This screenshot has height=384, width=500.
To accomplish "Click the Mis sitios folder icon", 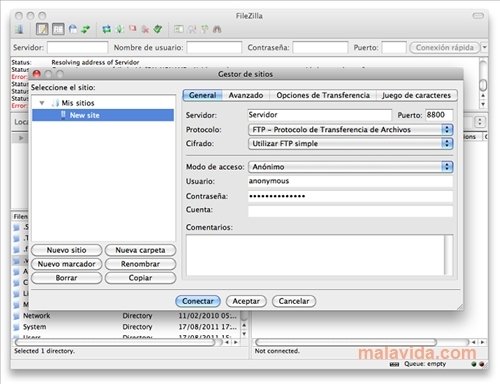I will coord(55,103).
